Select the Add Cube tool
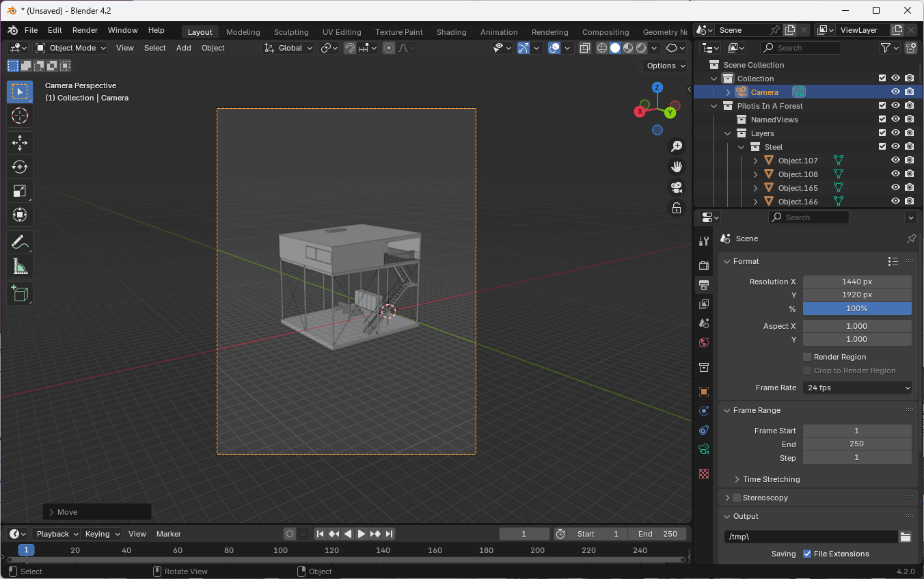The width and height of the screenshot is (924, 579). point(20,294)
